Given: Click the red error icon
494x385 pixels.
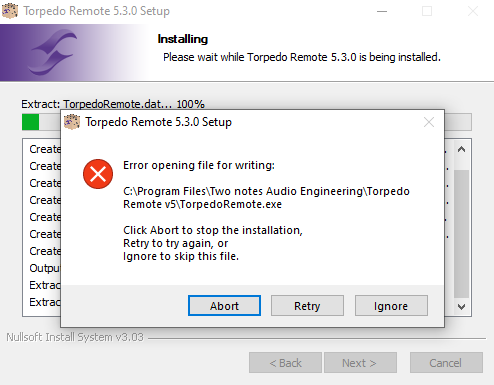Looking at the screenshot, I should [98, 174].
